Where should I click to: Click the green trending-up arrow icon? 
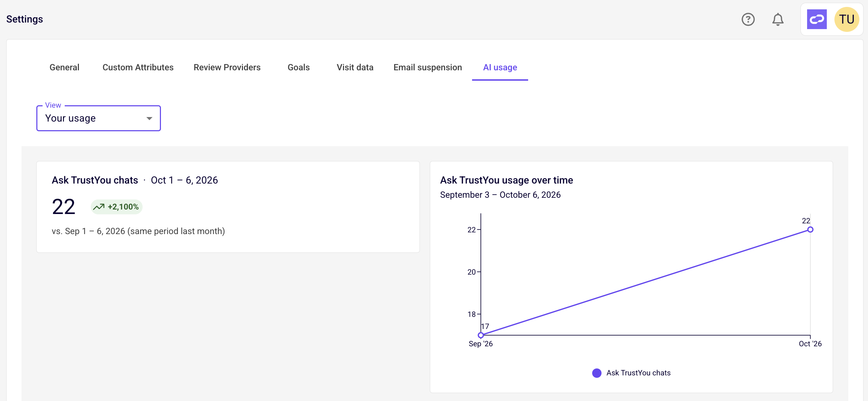pos(99,207)
